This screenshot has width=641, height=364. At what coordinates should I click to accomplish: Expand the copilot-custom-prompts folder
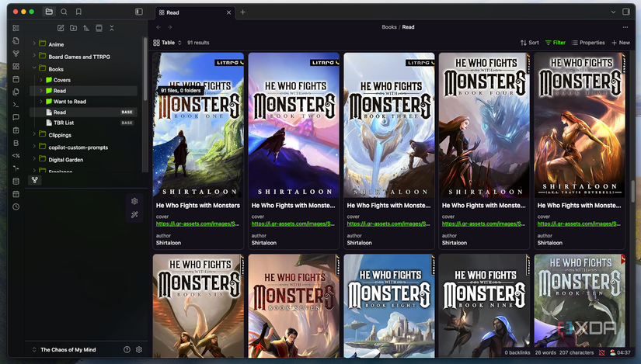(x=34, y=146)
